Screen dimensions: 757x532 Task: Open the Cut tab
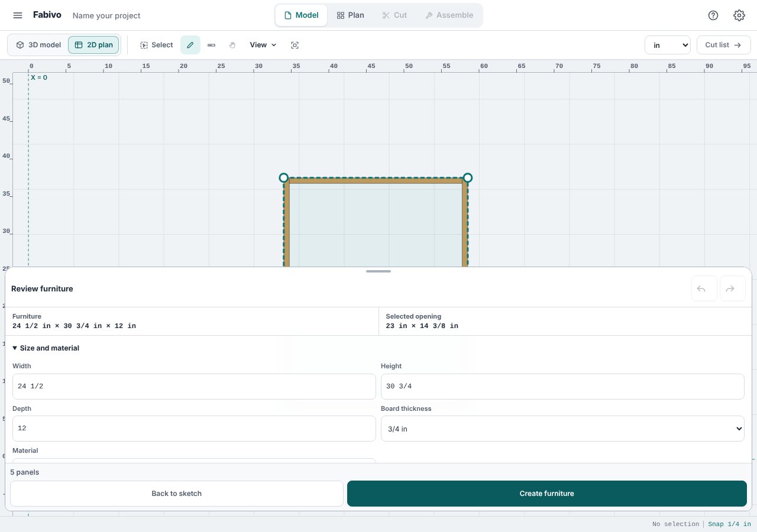[x=394, y=15]
